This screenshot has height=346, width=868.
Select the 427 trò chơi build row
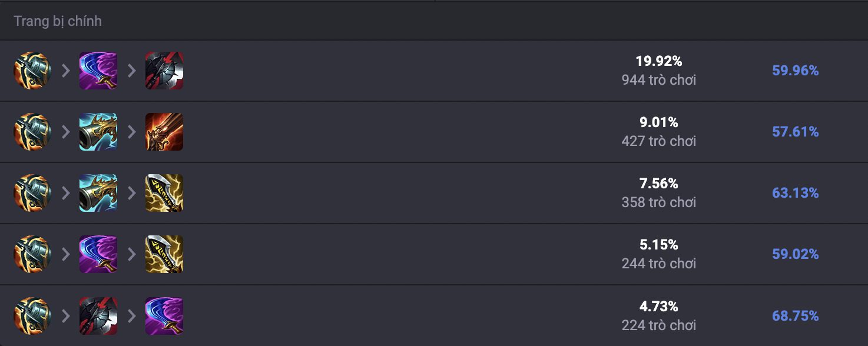[x=434, y=132]
